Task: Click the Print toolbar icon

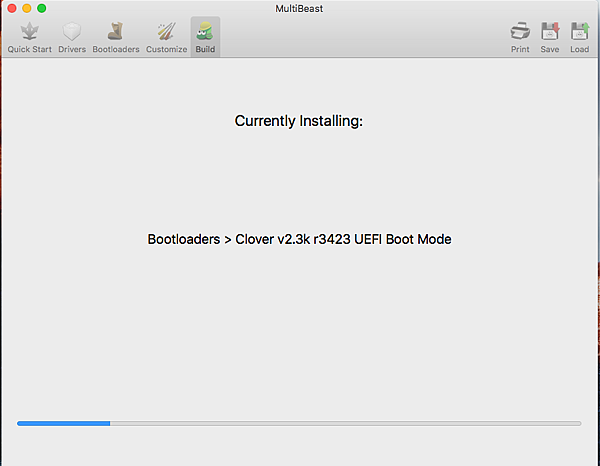Action: (520, 31)
